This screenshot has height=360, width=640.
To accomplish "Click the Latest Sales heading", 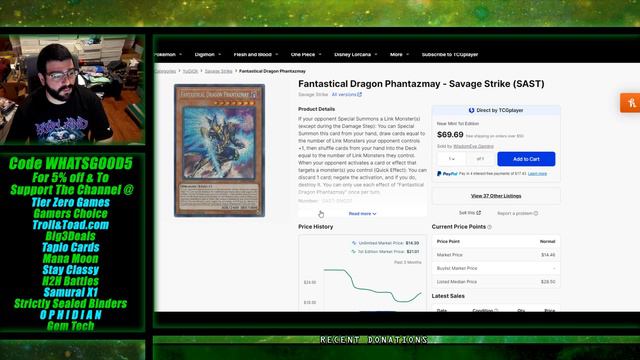I will point(448,296).
